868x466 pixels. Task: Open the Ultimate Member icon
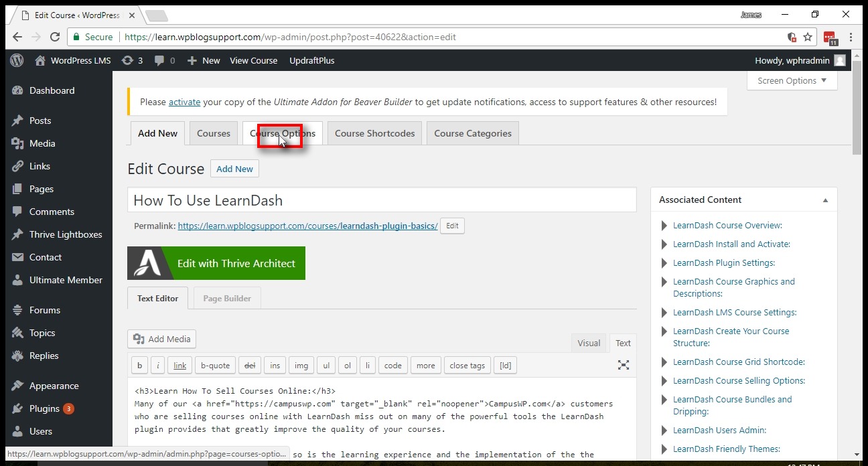[17, 280]
